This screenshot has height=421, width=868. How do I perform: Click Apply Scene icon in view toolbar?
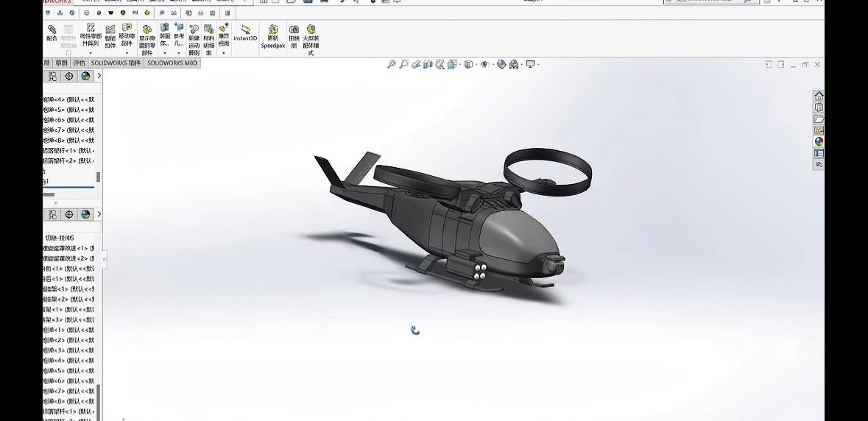[515, 65]
